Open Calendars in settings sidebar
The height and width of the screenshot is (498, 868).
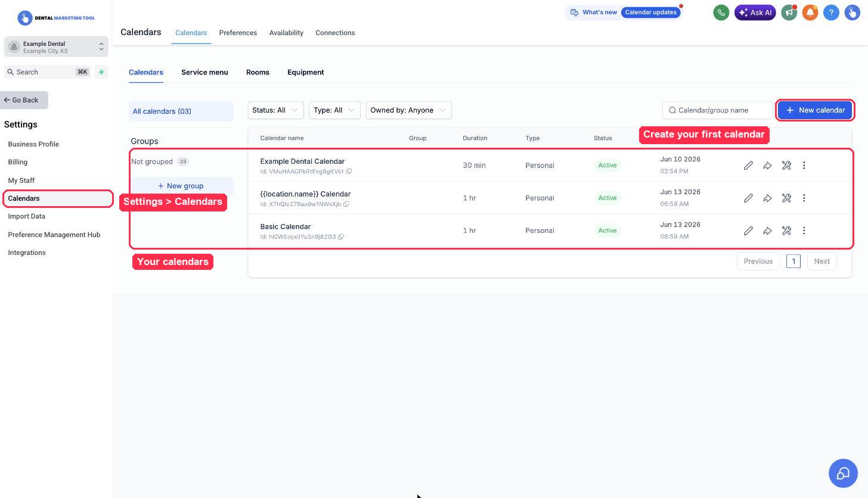pyautogui.click(x=58, y=198)
